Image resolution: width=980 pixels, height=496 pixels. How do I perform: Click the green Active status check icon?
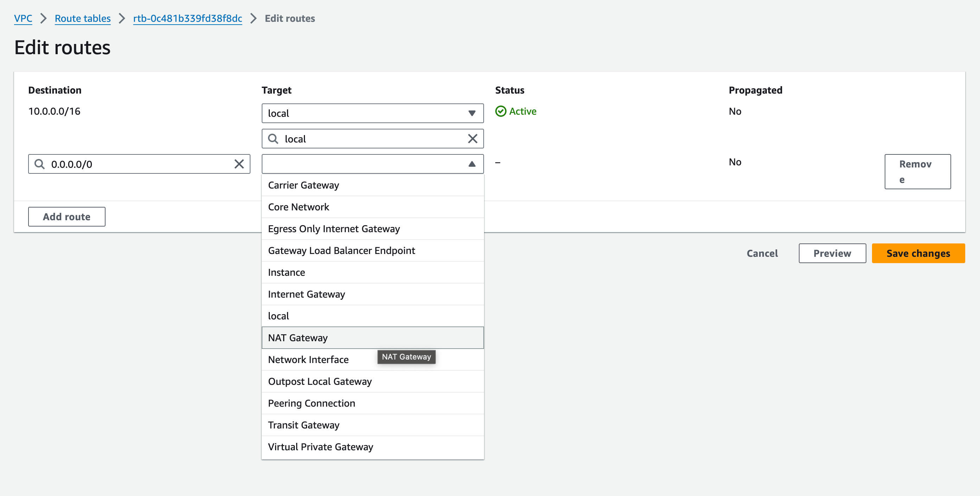(501, 112)
